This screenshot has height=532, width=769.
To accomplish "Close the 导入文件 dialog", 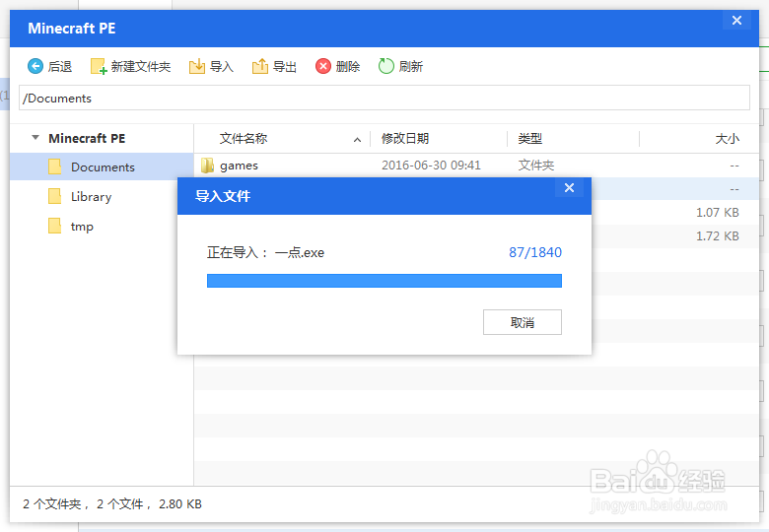I will 569,187.
